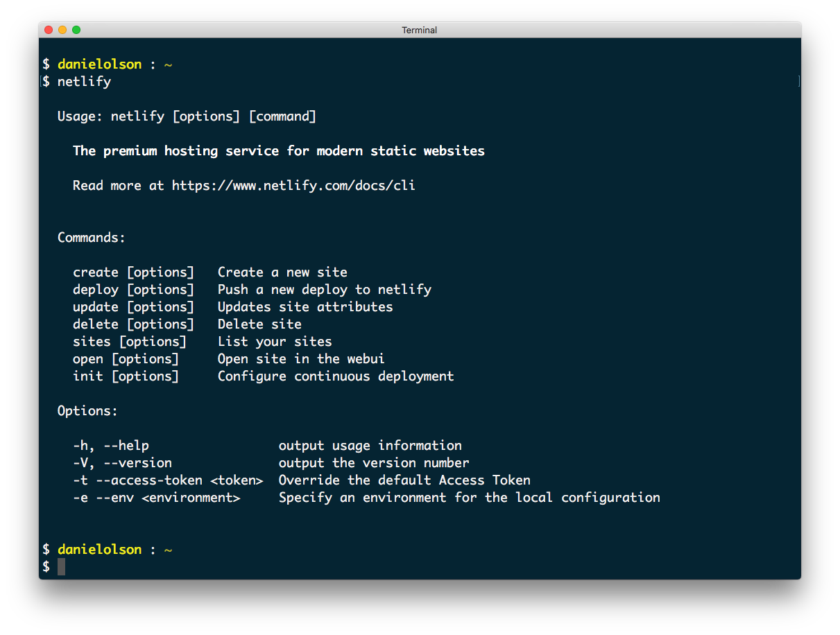This screenshot has height=635, width=840.
Task: Click the block cursor at the final prompt
Action: (61, 566)
